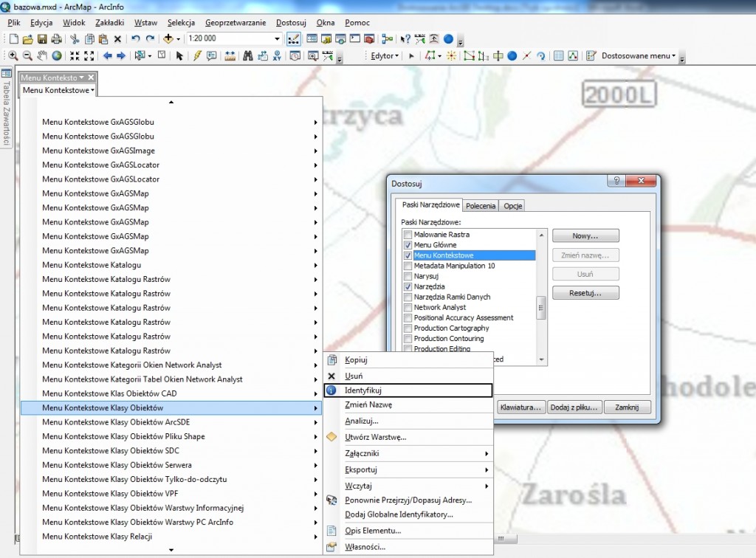Activate the Hyperlink lightning tool
Viewport: 756px width, 558px height.
(197, 56)
